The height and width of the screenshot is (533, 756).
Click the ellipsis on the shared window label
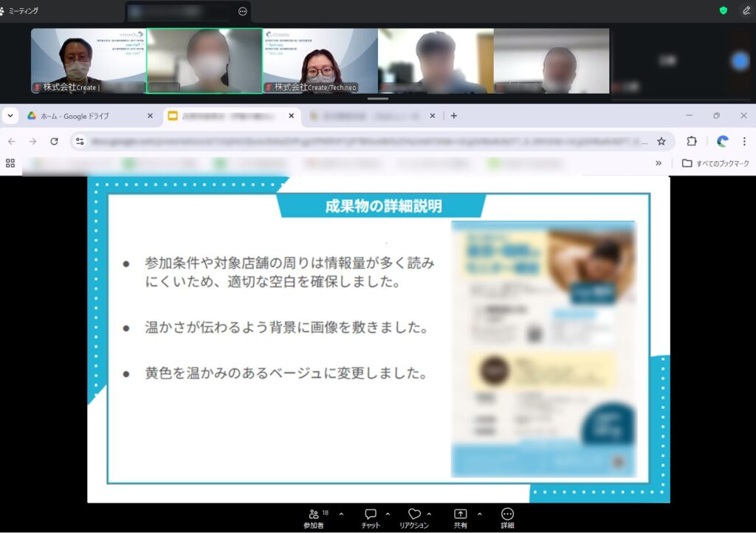[243, 11]
